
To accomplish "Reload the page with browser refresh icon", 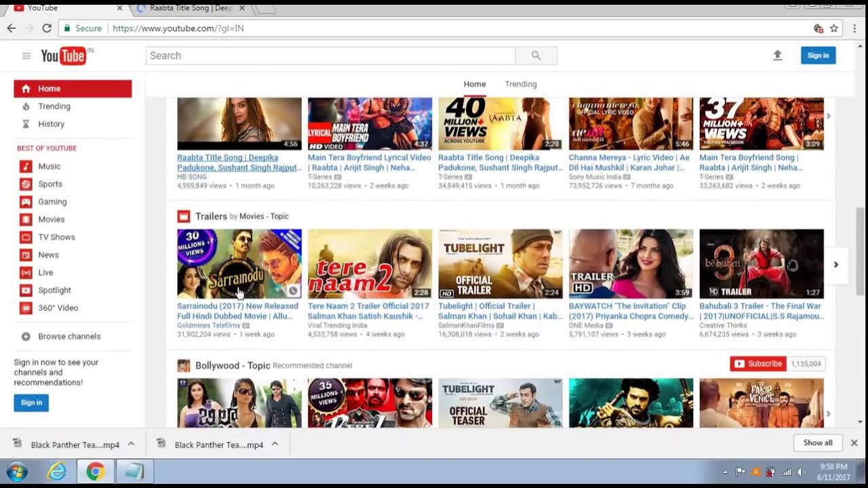I will click(x=47, y=28).
